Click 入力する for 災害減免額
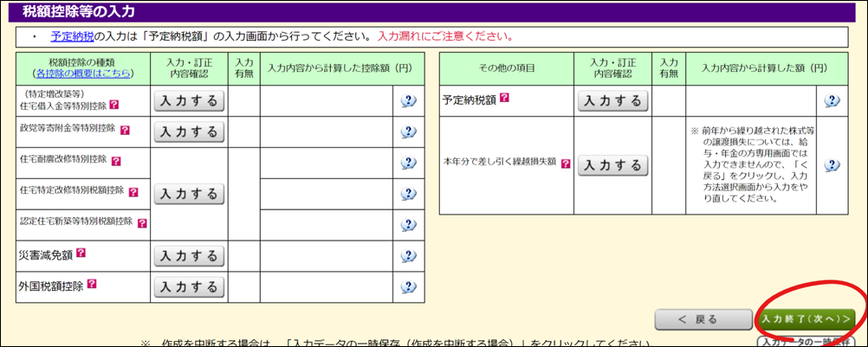Viewport: 868px width, 347px height. [x=189, y=256]
